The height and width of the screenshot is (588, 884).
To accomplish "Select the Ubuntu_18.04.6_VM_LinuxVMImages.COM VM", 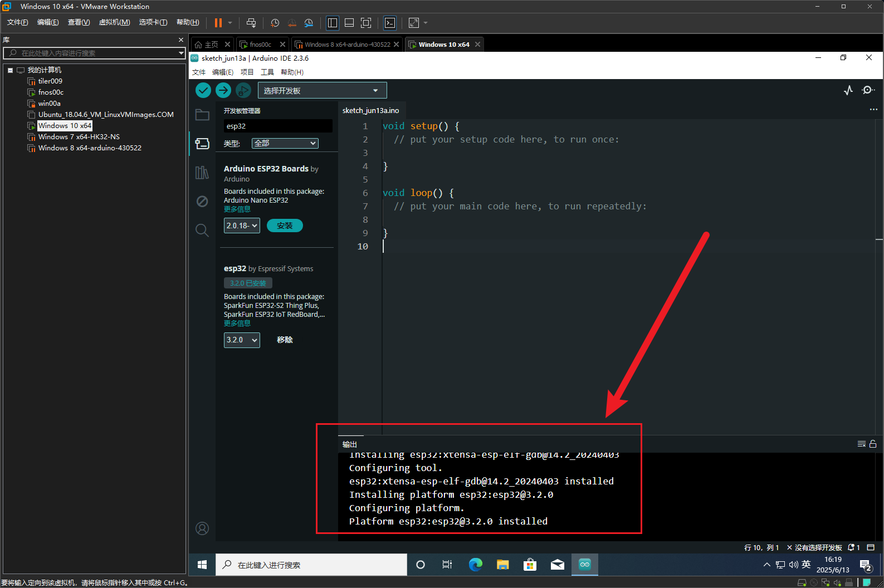I will pyautogui.click(x=106, y=115).
